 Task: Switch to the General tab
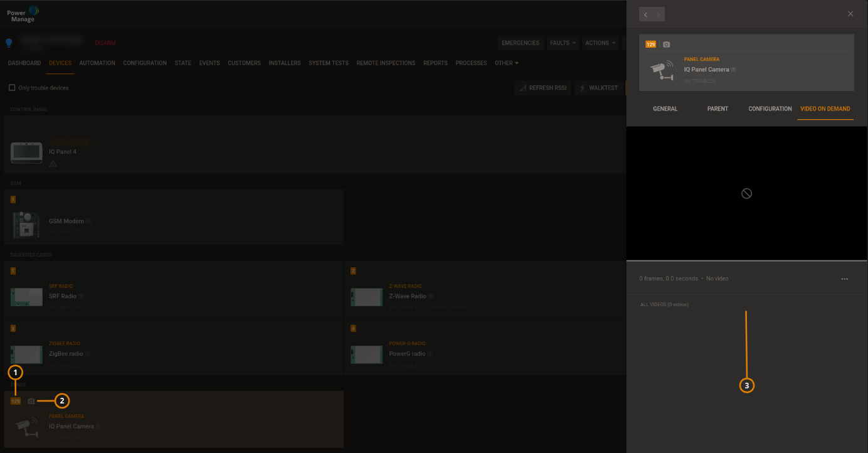click(x=665, y=109)
